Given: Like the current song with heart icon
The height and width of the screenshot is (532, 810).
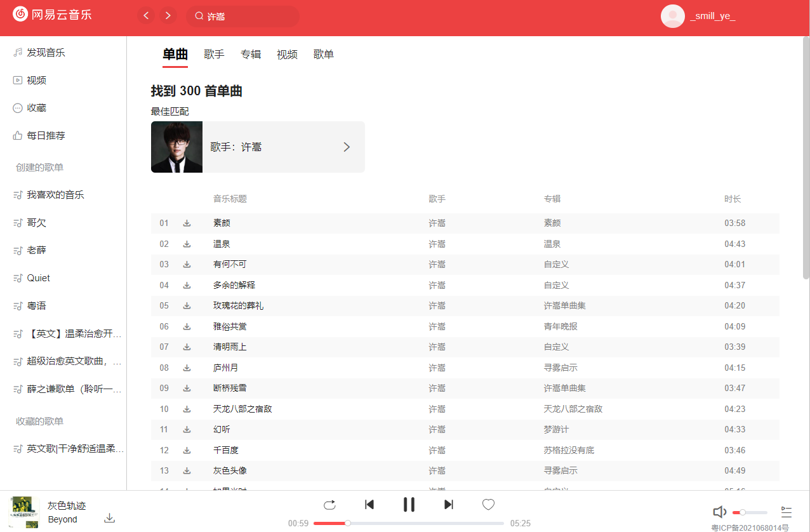Looking at the screenshot, I should (488, 505).
